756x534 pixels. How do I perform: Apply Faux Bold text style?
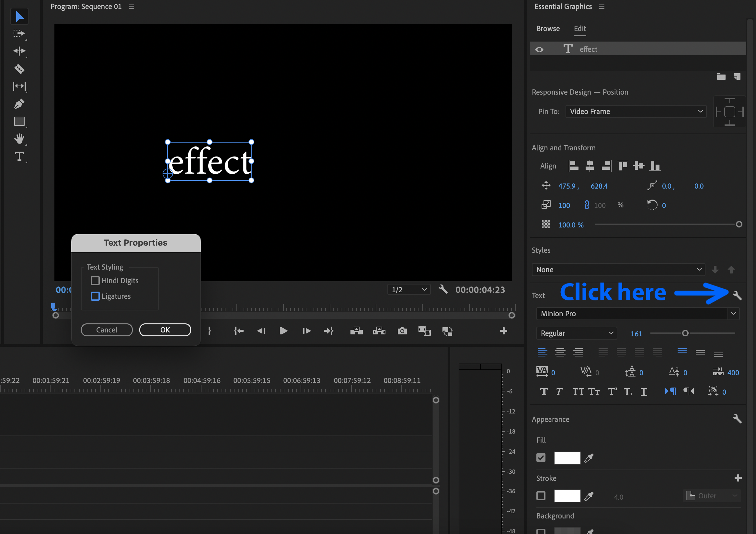pos(544,391)
